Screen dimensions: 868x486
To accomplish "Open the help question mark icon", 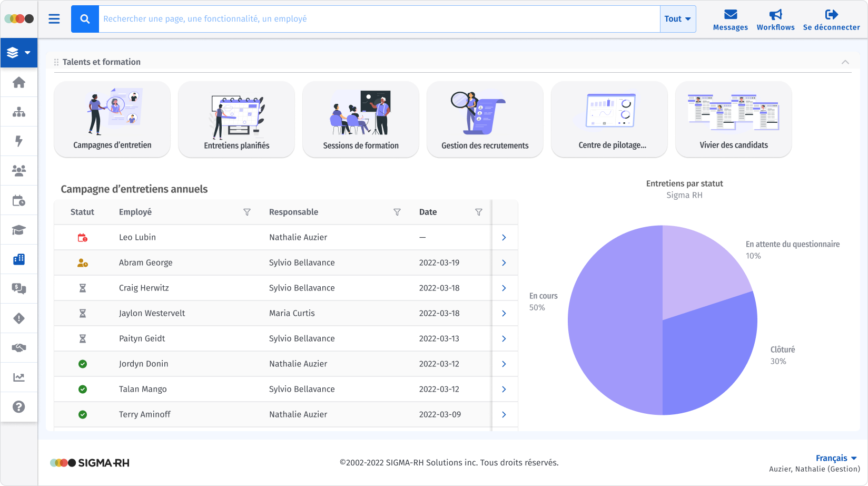I will tap(19, 406).
